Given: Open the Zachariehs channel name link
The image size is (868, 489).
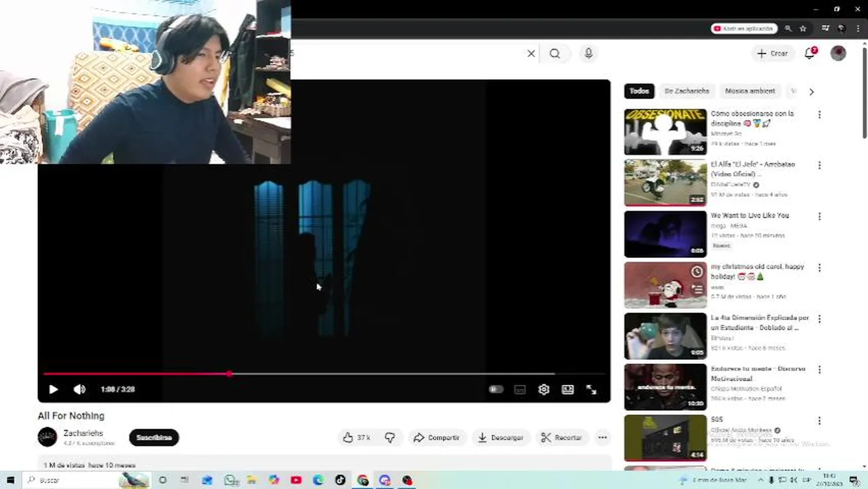Looking at the screenshot, I should [84, 433].
